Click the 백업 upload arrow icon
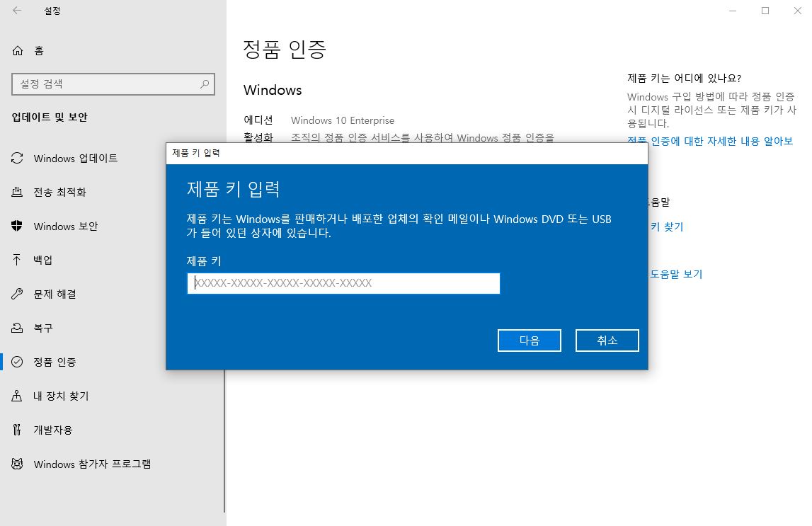This screenshot has width=812, height=526. (17, 260)
